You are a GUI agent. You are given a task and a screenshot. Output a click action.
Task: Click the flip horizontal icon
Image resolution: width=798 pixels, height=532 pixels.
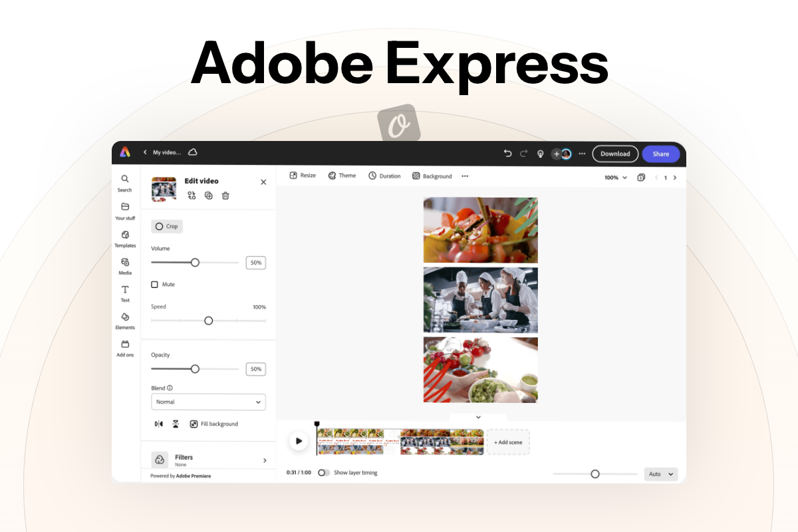(x=158, y=424)
